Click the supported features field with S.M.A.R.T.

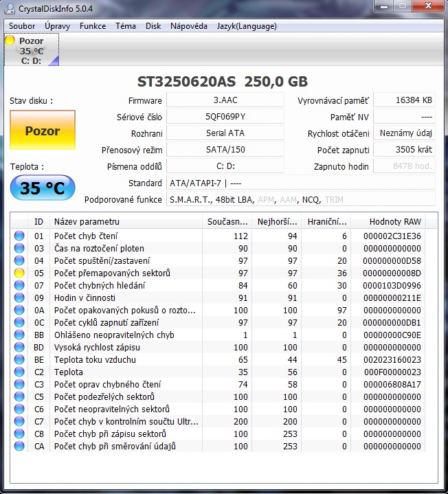click(x=301, y=199)
